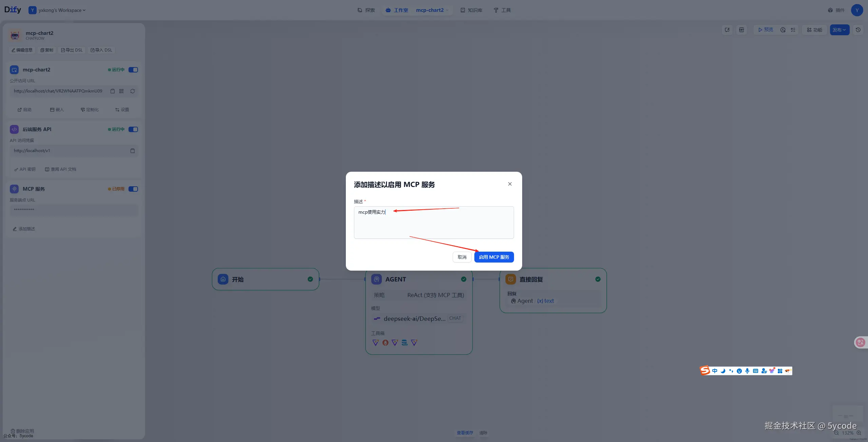Toggle the backend service API switch
868x442 pixels.
133,129
